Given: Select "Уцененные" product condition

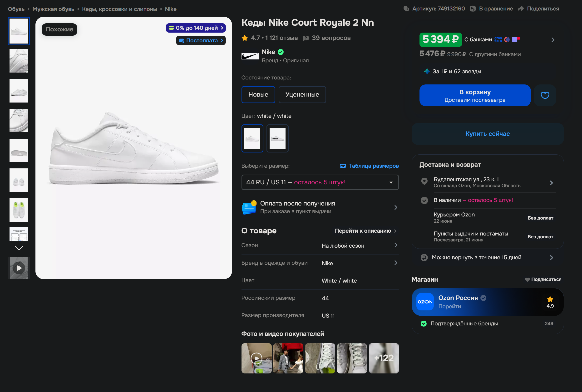Looking at the screenshot, I should point(302,94).
